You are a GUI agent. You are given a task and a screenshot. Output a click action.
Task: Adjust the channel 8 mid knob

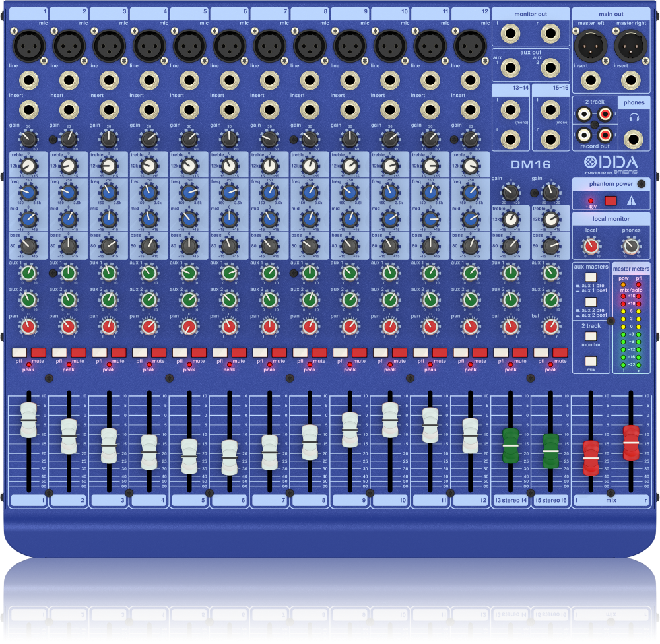coord(310,219)
